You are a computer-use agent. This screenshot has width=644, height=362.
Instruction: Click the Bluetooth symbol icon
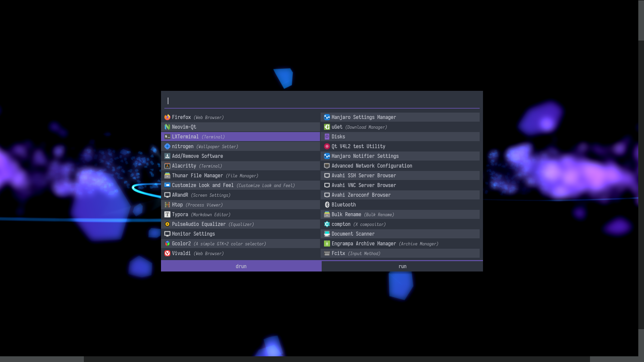pos(327,204)
